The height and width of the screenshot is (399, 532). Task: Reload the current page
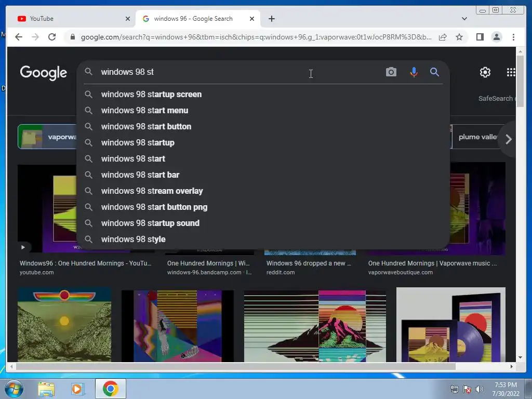pos(52,37)
